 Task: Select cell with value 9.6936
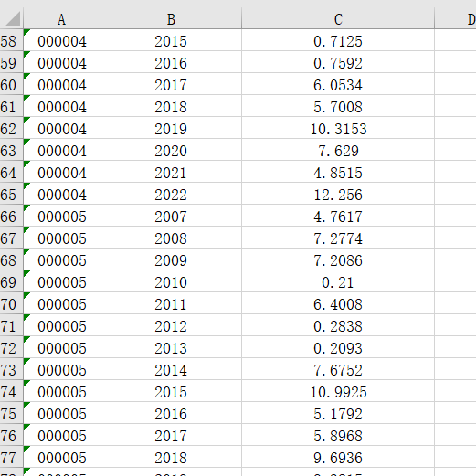coord(338,458)
